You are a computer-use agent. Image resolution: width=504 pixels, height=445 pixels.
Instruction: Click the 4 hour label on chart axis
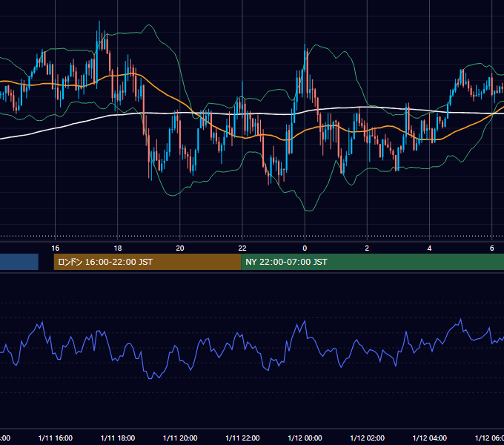429,248
